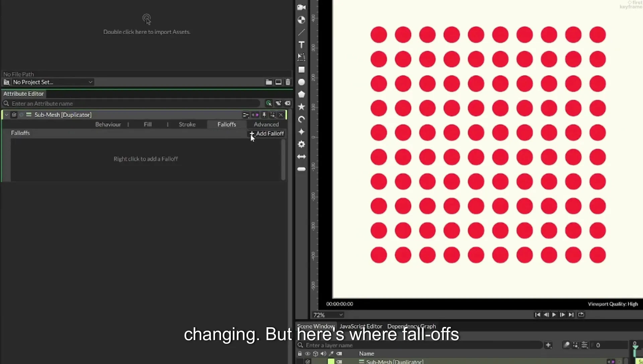This screenshot has height=364, width=643.
Task: Select the Capsule shape tool
Action: pos(301,169)
